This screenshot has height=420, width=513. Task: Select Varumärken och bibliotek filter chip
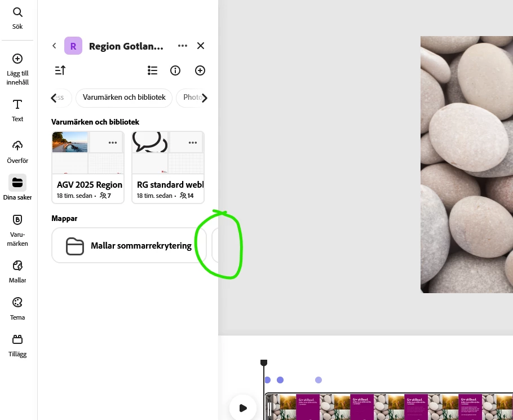pyautogui.click(x=124, y=98)
